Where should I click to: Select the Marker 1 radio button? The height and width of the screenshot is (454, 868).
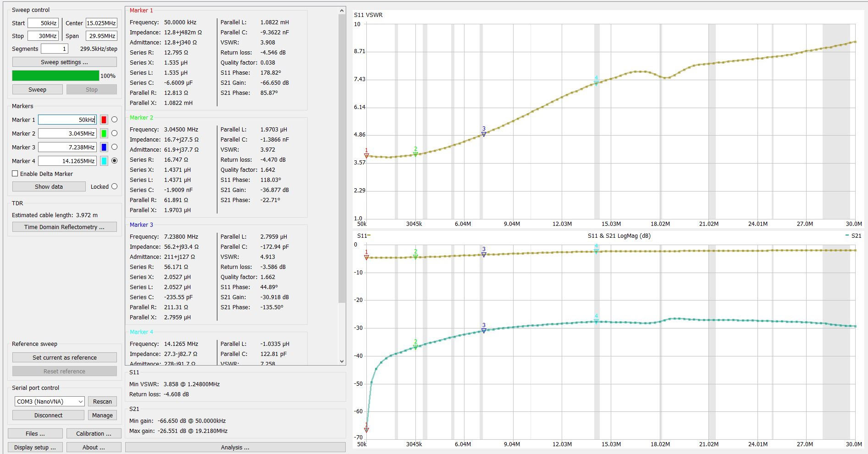click(x=115, y=120)
